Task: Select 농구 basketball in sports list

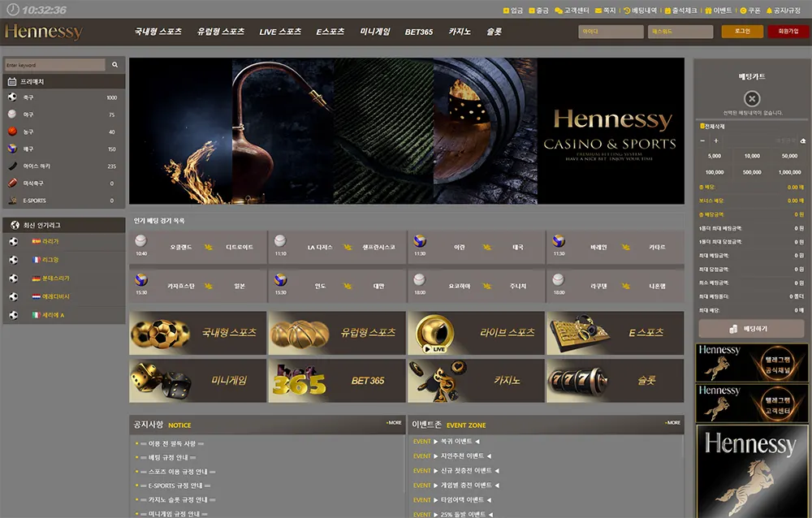Action: point(63,132)
